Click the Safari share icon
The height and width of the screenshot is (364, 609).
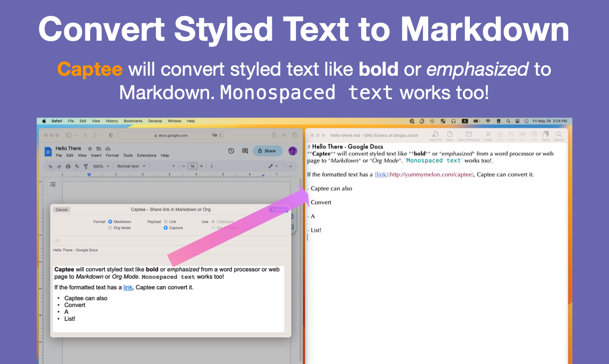pos(274,136)
